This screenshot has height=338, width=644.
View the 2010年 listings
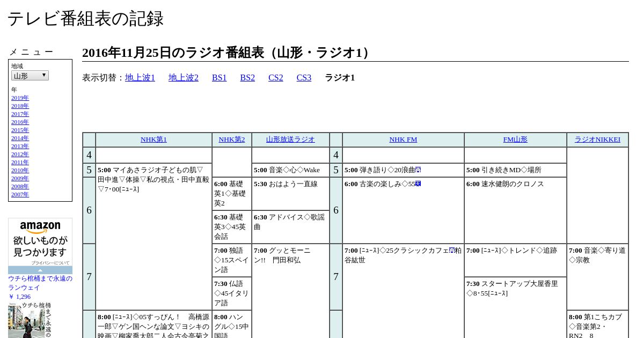coord(20,171)
